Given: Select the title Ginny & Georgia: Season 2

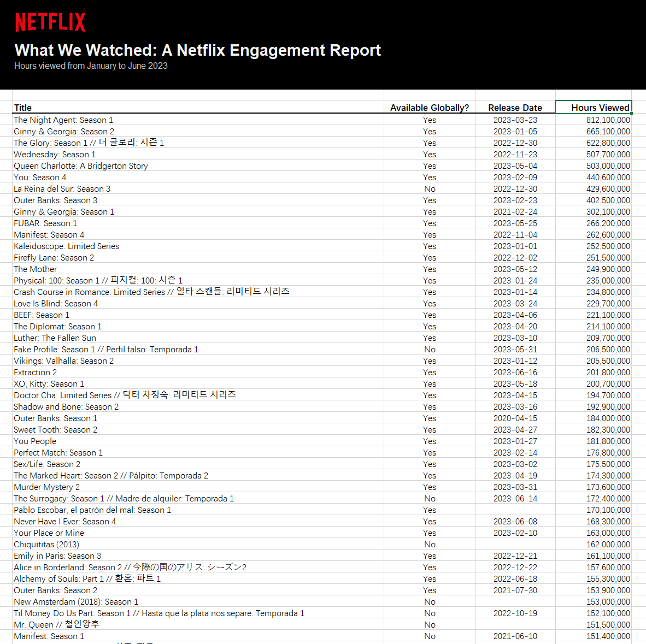Looking at the screenshot, I should point(63,131).
